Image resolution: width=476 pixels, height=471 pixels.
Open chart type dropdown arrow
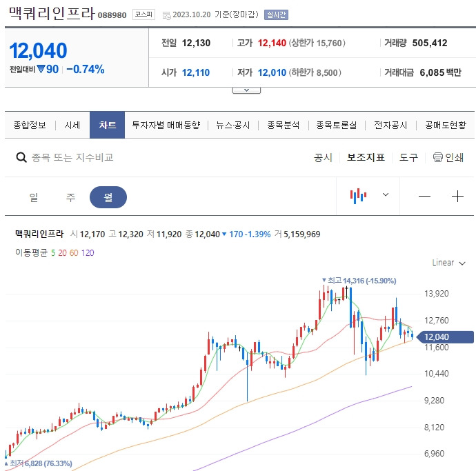tap(386, 194)
